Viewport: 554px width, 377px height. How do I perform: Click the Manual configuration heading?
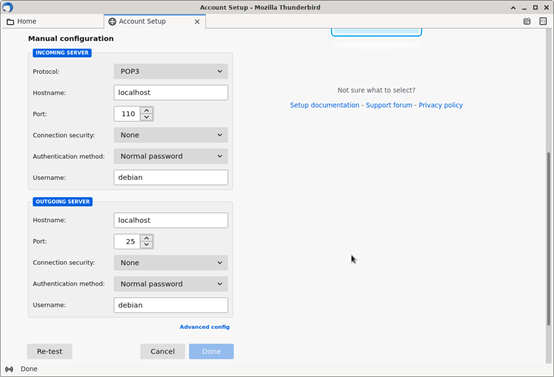click(x=71, y=39)
